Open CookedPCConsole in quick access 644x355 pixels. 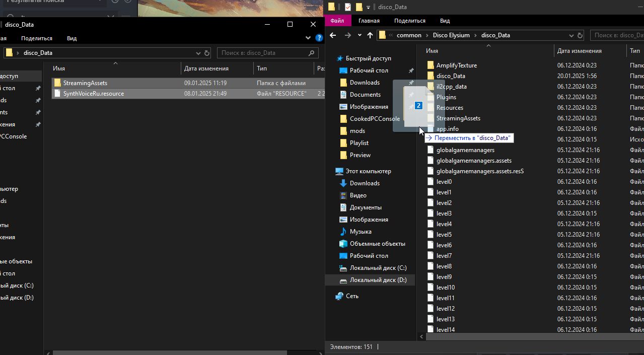pyautogui.click(x=374, y=119)
